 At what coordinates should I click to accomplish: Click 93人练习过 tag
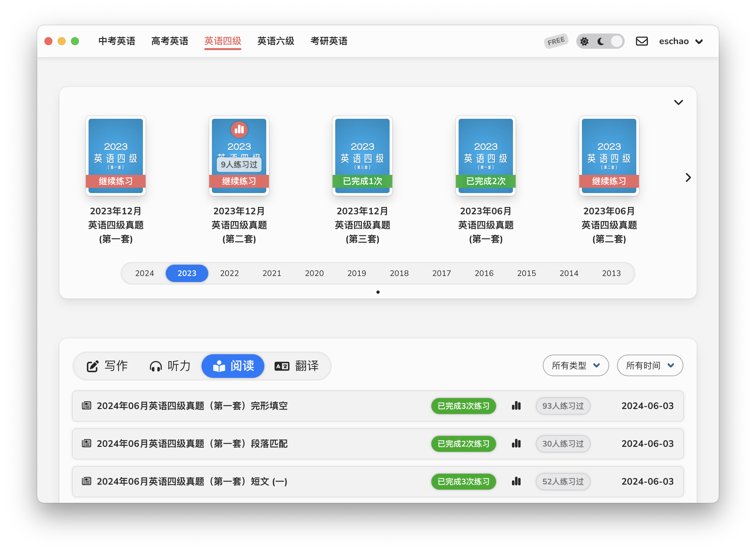pos(563,406)
